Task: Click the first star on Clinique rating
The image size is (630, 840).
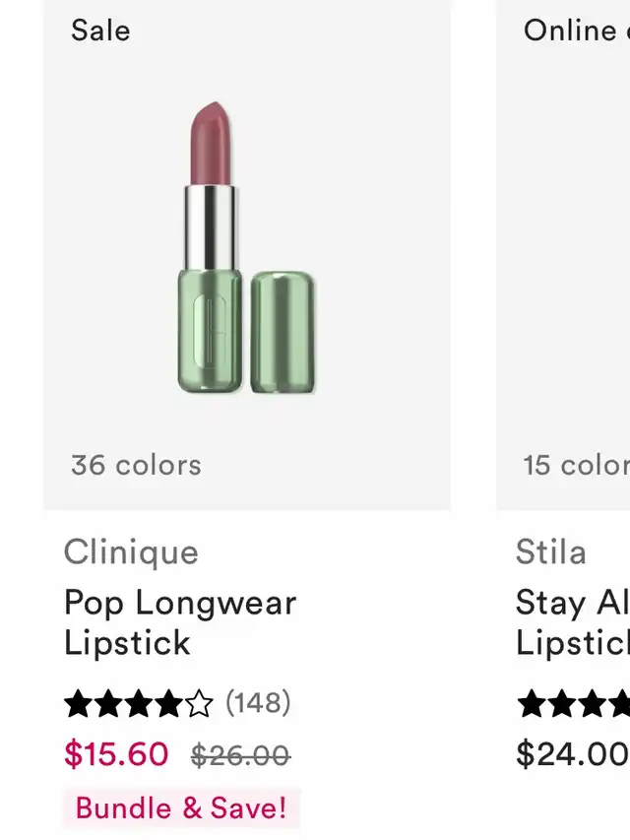Action: coord(78,703)
